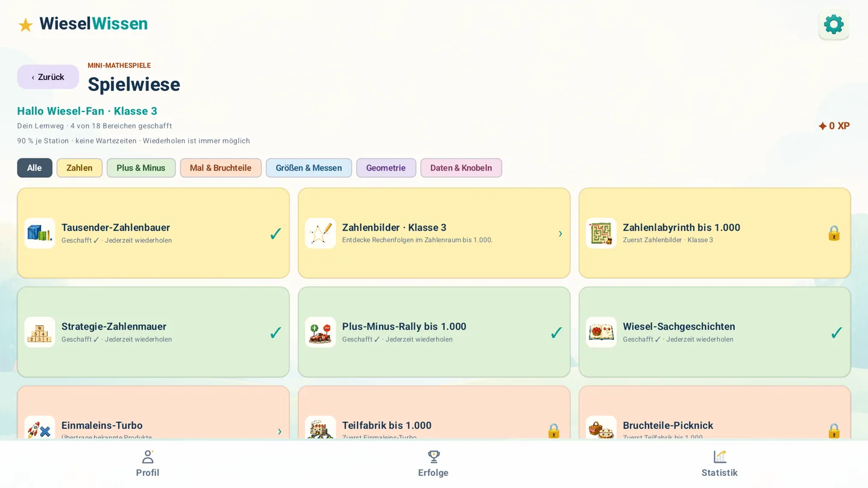Open the Tausender-Zahlenbauer game title

pos(116,228)
